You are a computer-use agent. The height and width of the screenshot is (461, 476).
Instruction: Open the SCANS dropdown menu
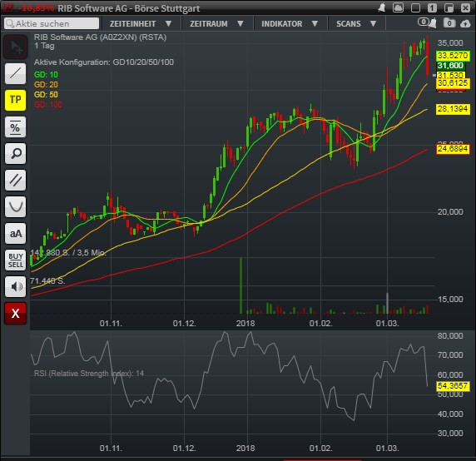pos(356,23)
